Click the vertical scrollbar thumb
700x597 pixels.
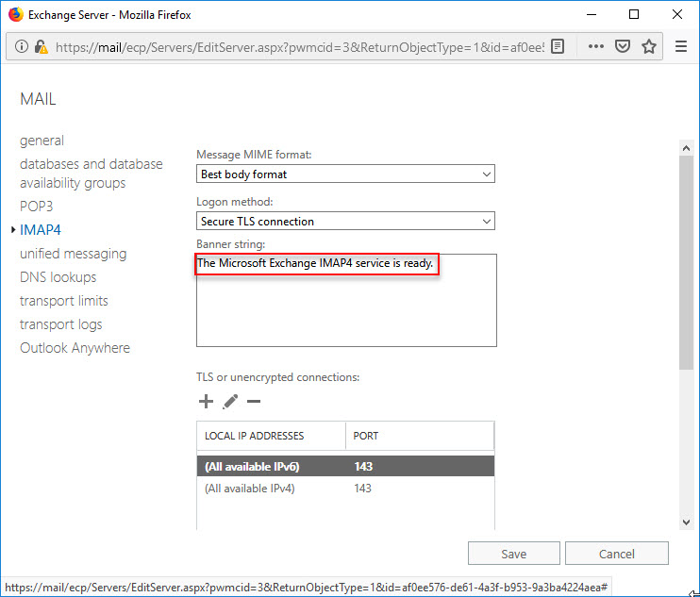click(x=686, y=262)
